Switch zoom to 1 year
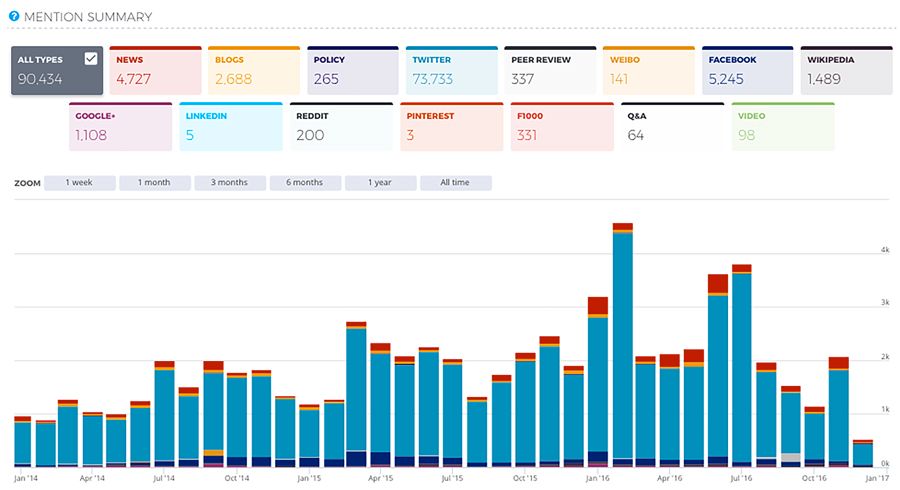 coord(380,183)
